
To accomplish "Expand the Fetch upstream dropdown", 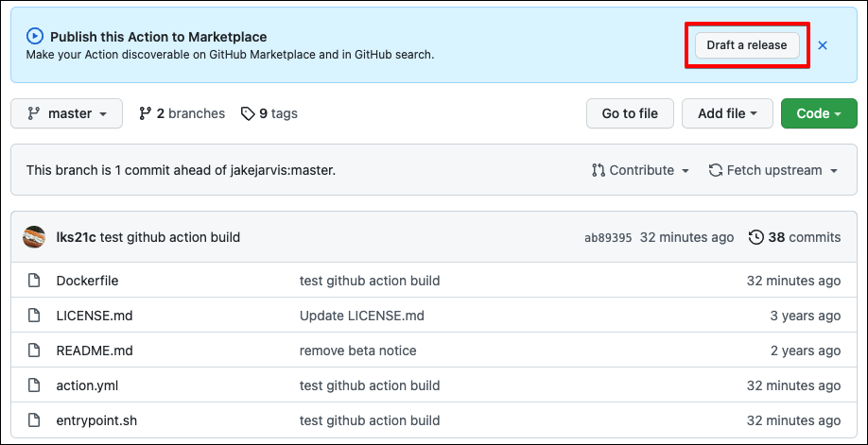I will pos(773,170).
